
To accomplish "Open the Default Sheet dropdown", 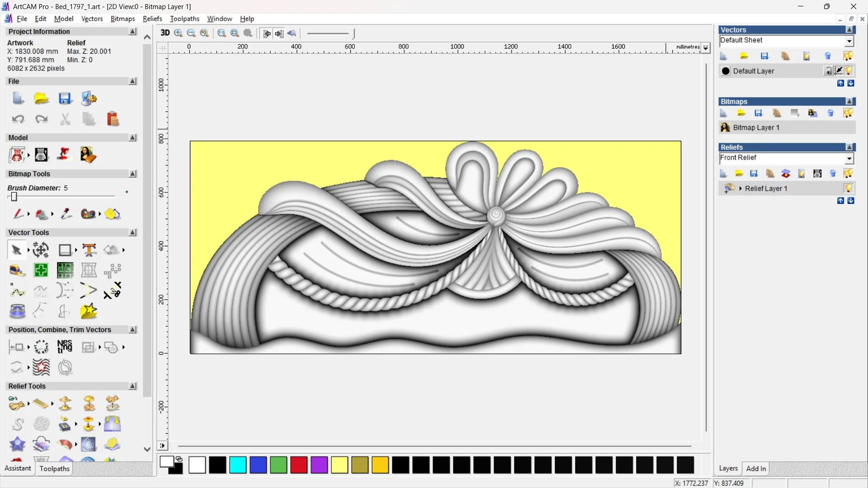I will (849, 41).
